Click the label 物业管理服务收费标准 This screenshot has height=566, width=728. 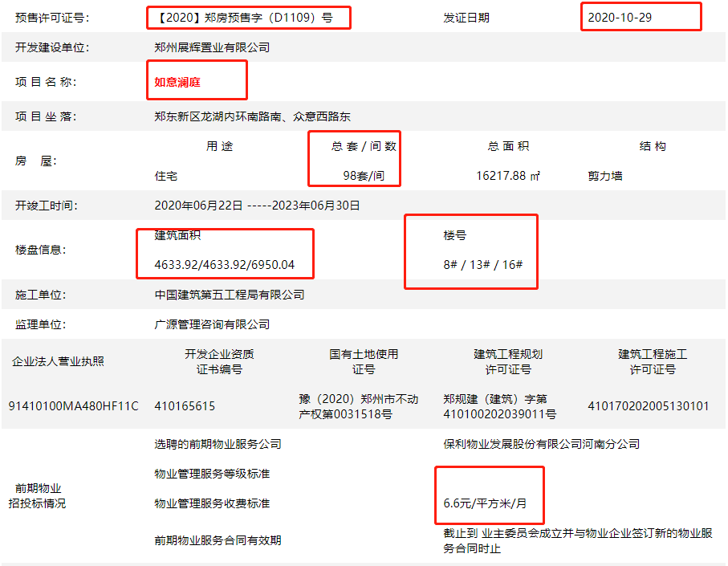212,503
